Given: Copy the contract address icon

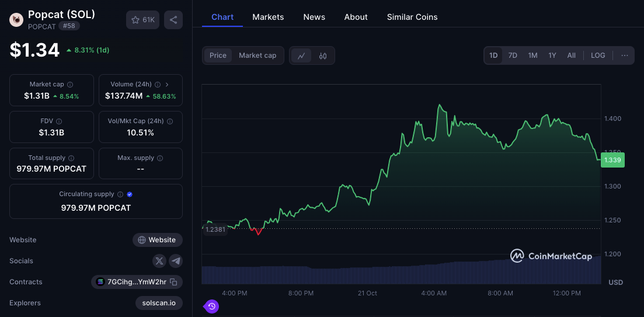Looking at the screenshot, I should click(174, 282).
